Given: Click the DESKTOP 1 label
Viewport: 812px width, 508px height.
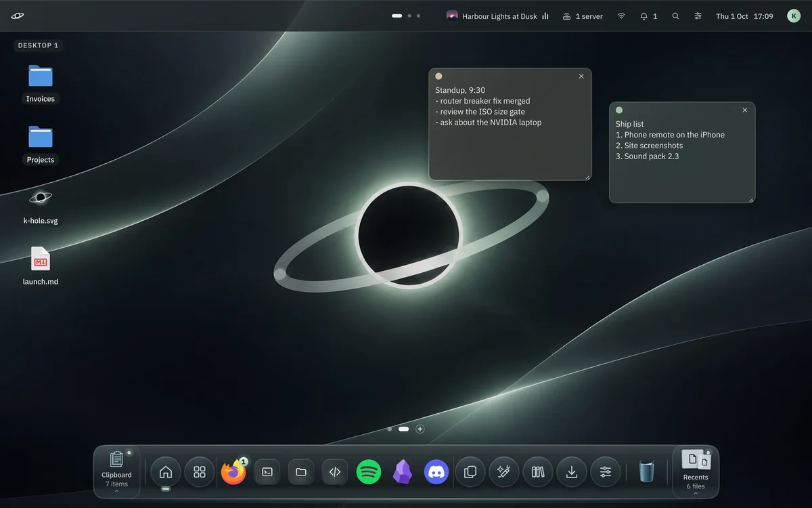Looking at the screenshot, I should 38,45.
